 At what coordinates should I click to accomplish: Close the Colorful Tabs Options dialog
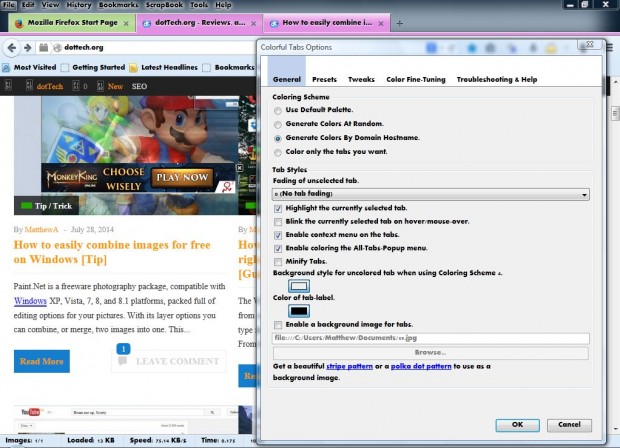click(x=589, y=44)
